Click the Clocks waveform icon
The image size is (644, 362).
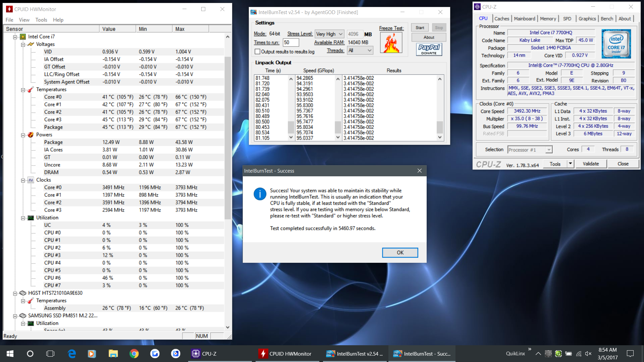click(x=31, y=180)
